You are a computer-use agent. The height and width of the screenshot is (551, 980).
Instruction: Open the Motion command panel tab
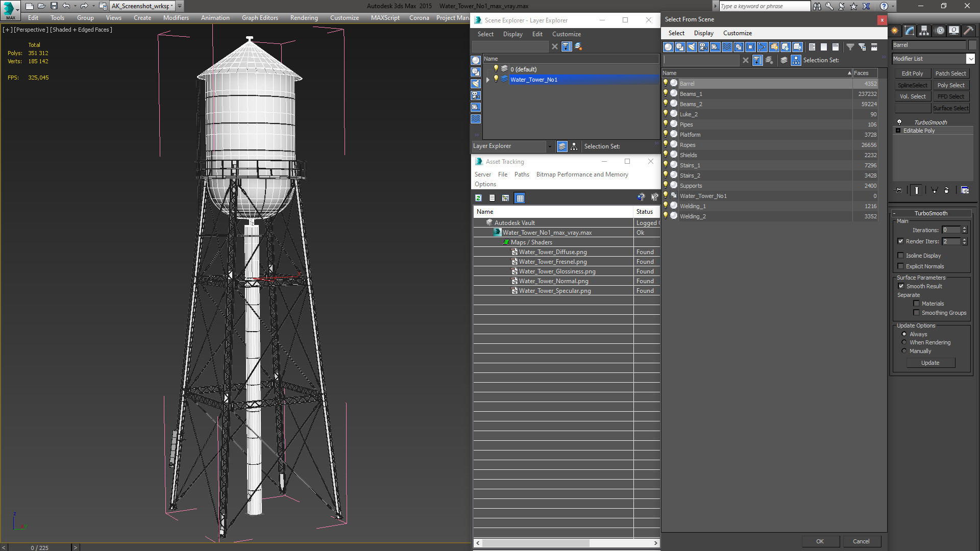939,31
